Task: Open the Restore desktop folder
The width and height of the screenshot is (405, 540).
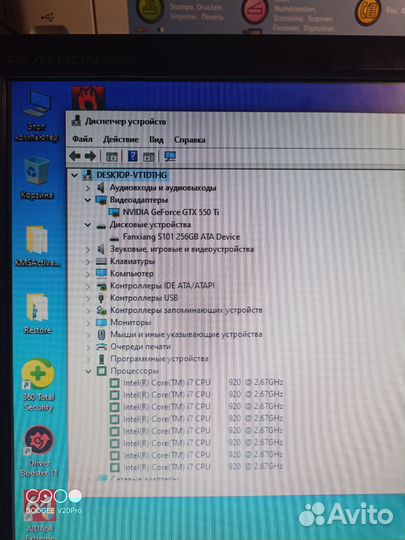Action: pyautogui.click(x=37, y=314)
